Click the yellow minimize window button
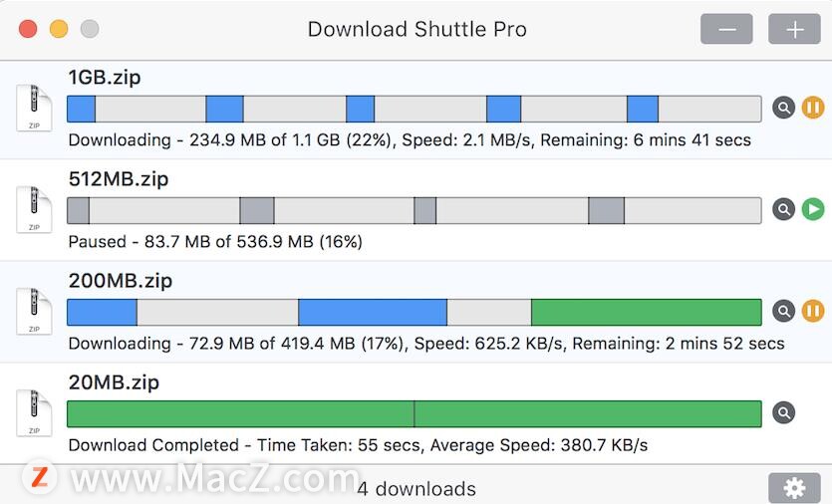This screenshot has width=832, height=504. 59,29
